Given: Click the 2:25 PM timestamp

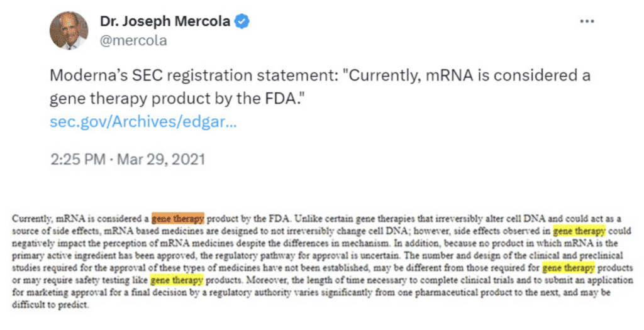Looking at the screenshot, I should pyautogui.click(x=78, y=159).
